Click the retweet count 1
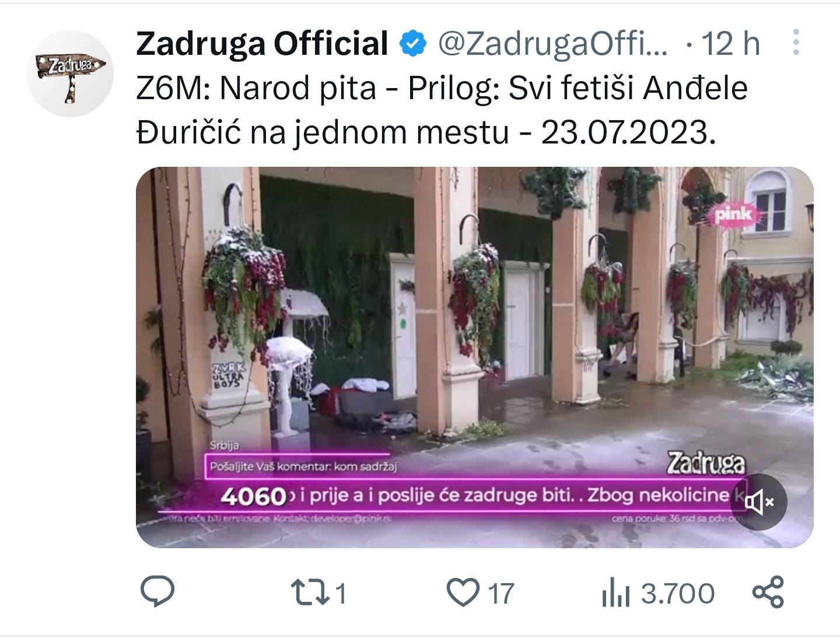Screen dimensions: 840x638 pos(341,594)
